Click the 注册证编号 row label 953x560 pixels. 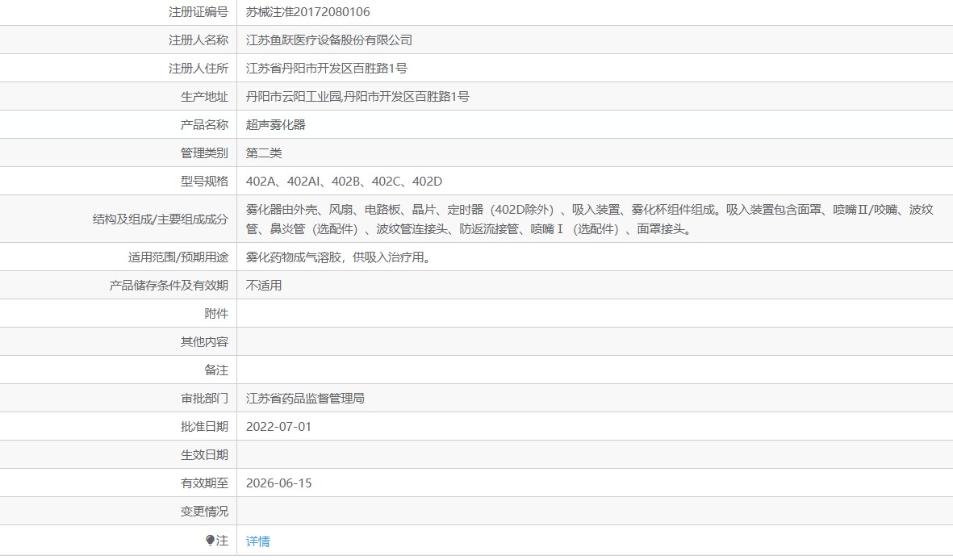click(x=199, y=11)
